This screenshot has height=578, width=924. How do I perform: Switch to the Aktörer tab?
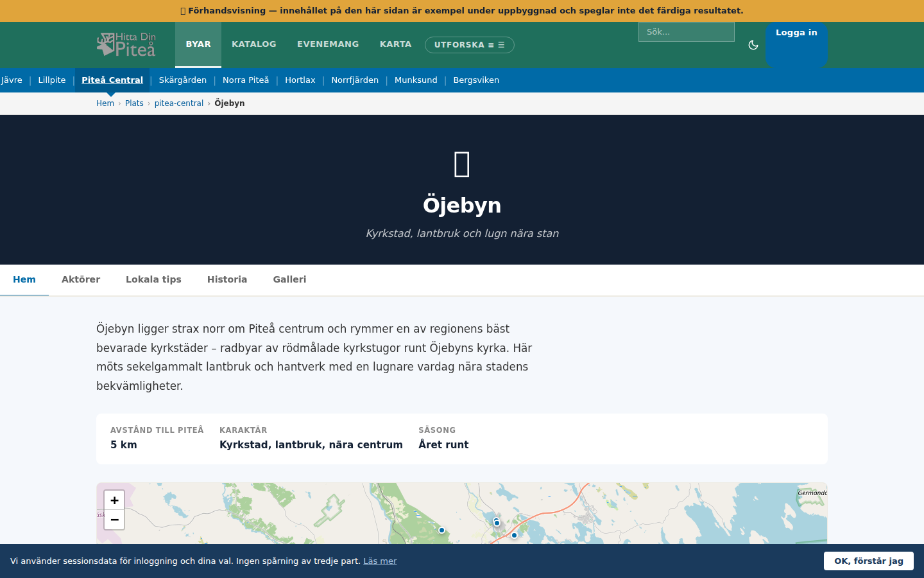81,280
